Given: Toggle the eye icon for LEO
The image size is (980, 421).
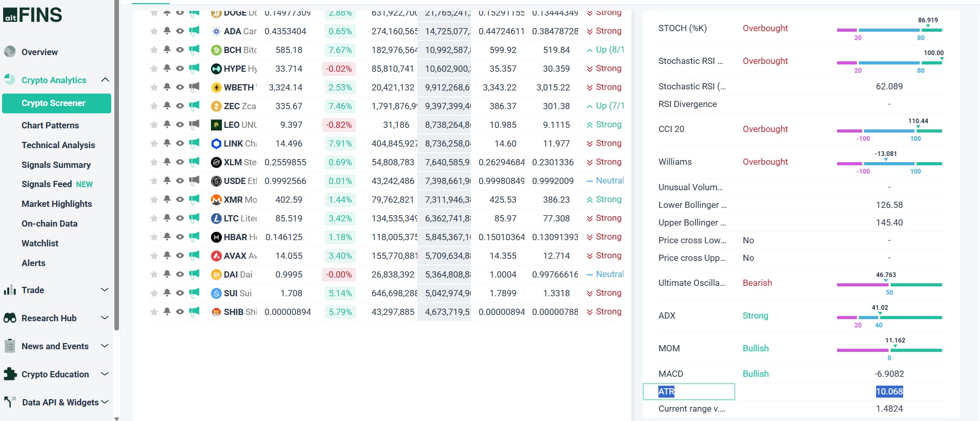Looking at the screenshot, I should [x=180, y=124].
